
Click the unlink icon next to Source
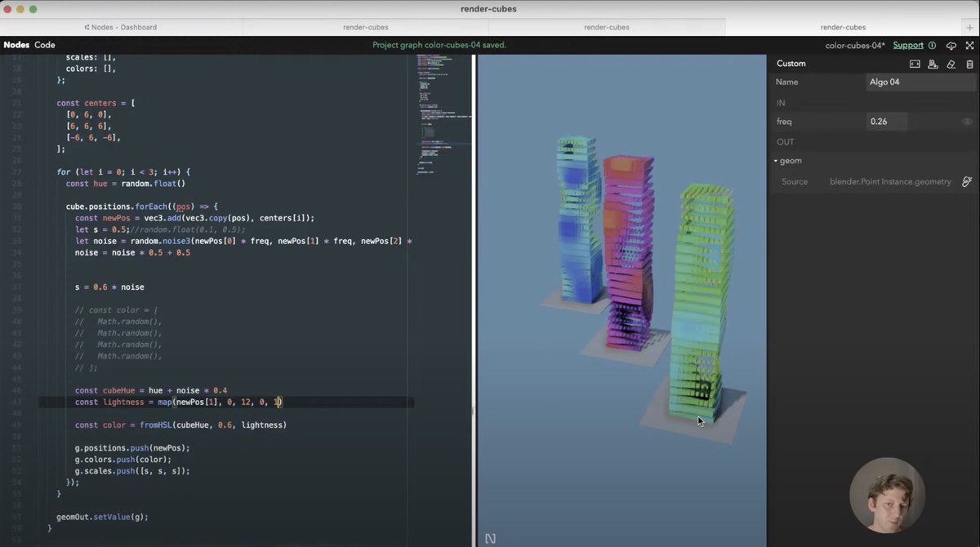(967, 181)
